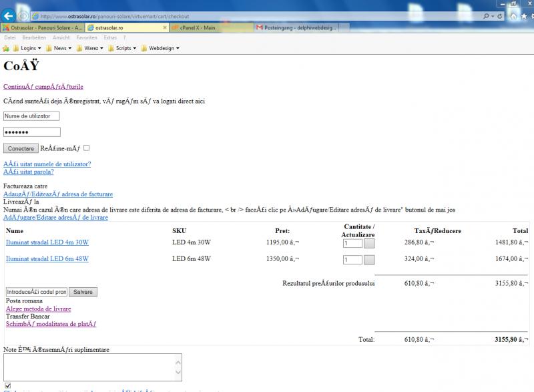Click down arrow on notes textarea scrollbar
This screenshot has height=392, width=534.
pyautogui.click(x=177, y=376)
